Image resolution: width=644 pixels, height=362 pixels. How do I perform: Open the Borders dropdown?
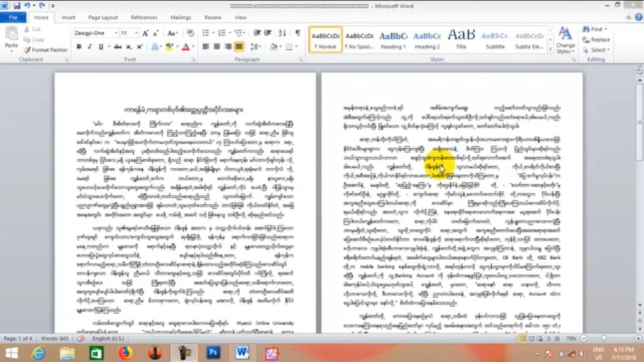pyautogui.click(x=296, y=47)
